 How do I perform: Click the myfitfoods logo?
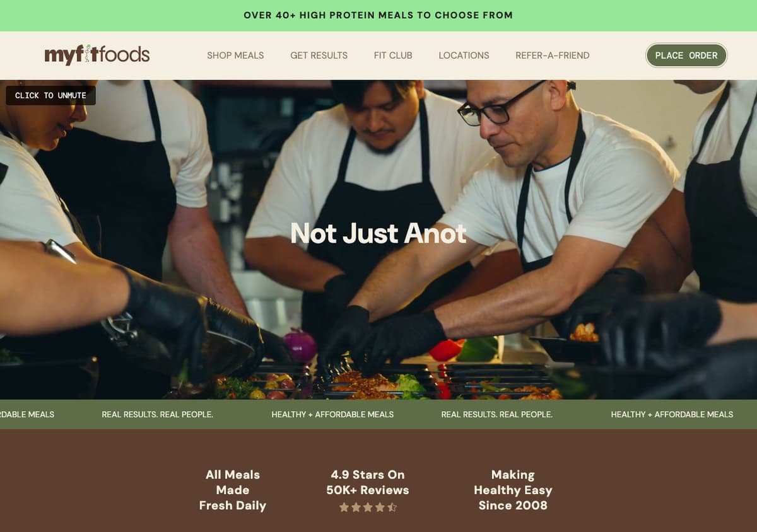(x=97, y=55)
